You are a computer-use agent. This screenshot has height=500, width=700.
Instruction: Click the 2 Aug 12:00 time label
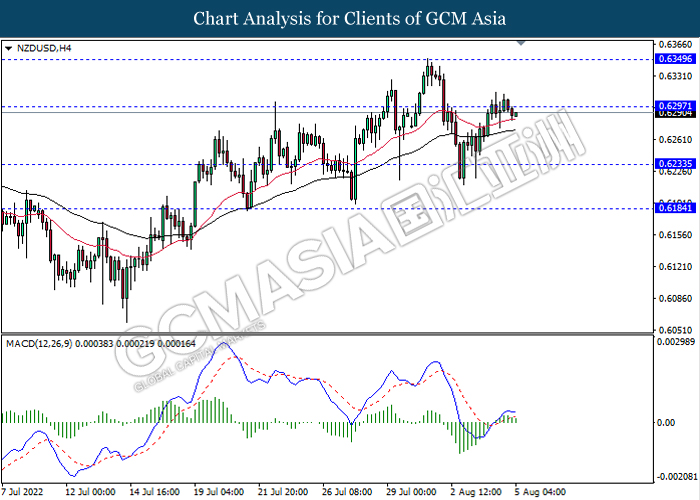(x=475, y=492)
